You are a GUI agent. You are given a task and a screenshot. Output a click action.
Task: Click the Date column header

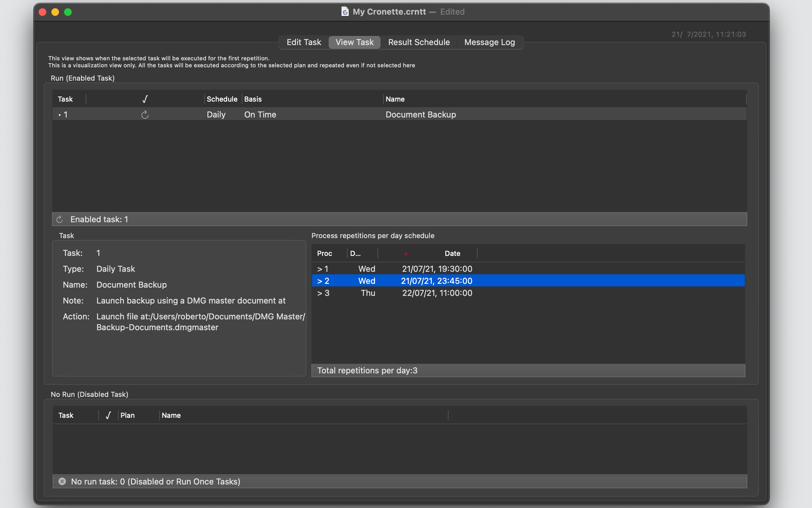(452, 253)
